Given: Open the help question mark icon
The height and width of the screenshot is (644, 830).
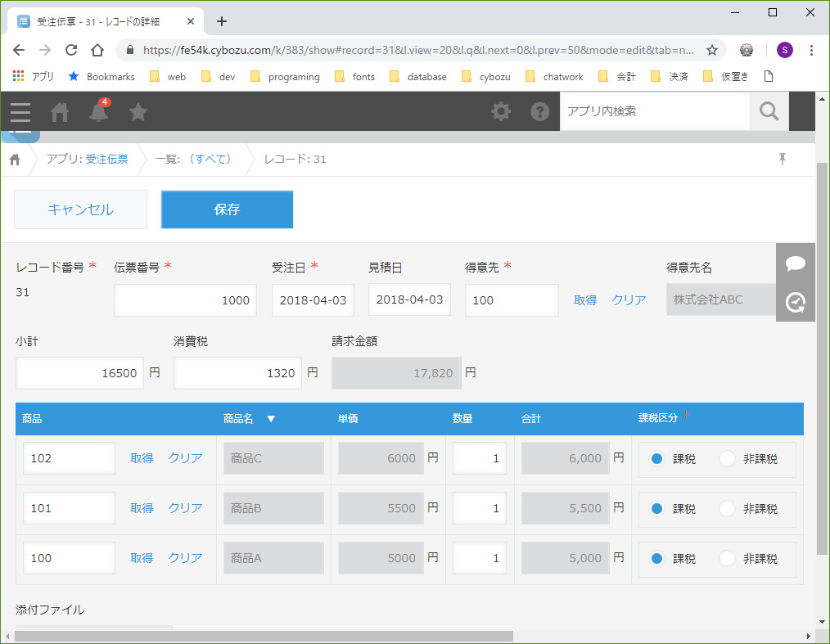Looking at the screenshot, I should [539, 111].
